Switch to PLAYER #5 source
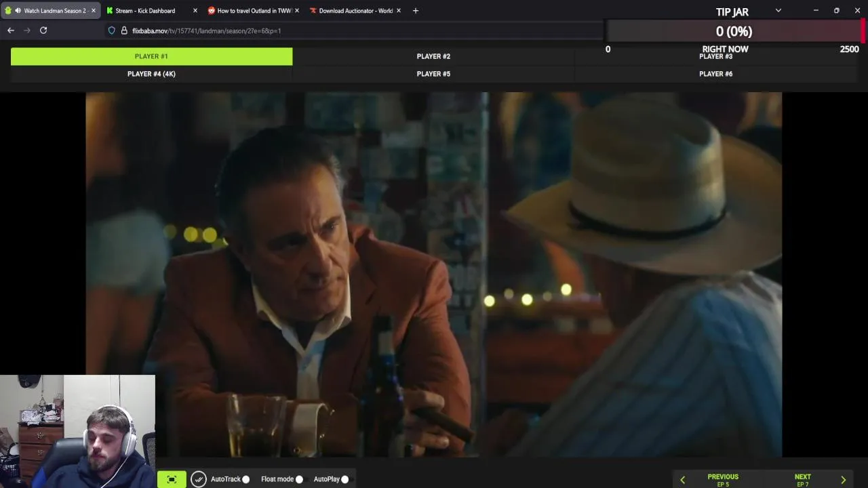The width and height of the screenshot is (868, 488). pos(433,74)
